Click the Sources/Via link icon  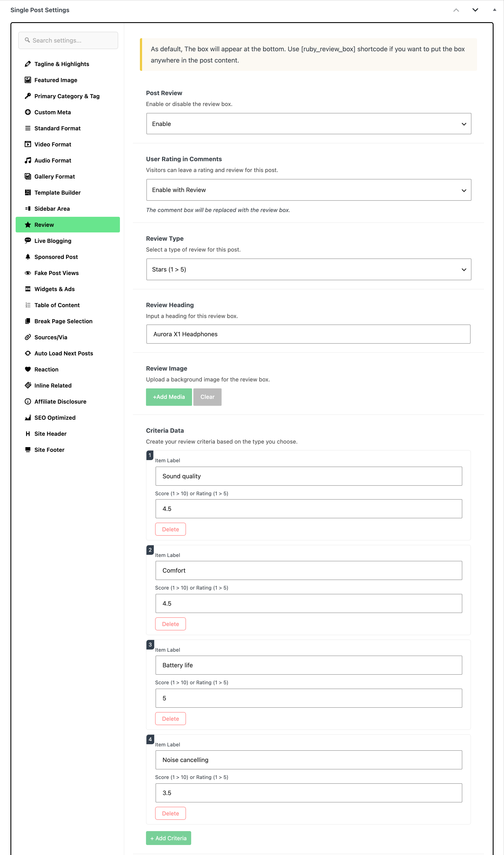point(28,337)
